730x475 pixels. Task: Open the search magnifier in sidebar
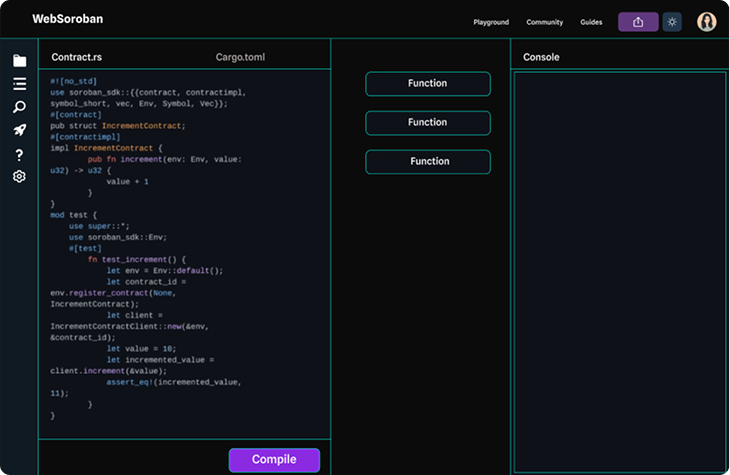tap(19, 107)
